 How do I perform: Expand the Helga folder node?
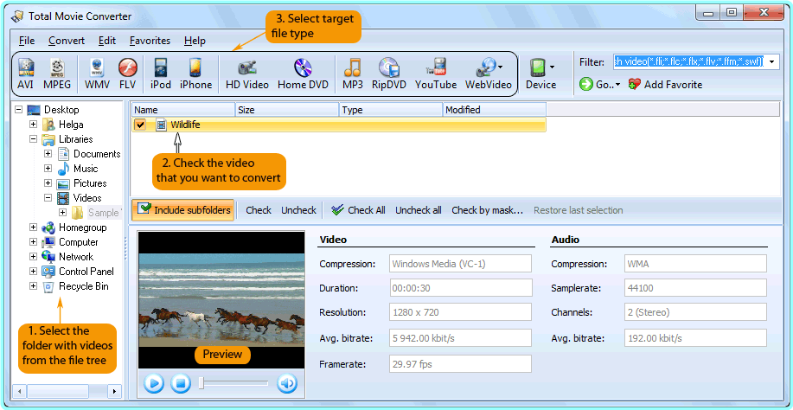click(33, 124)
